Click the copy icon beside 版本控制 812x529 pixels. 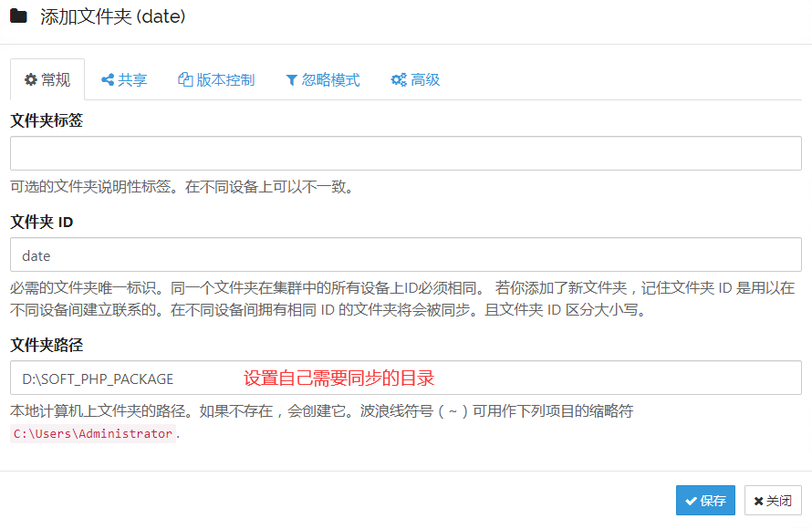coord(185,80)
